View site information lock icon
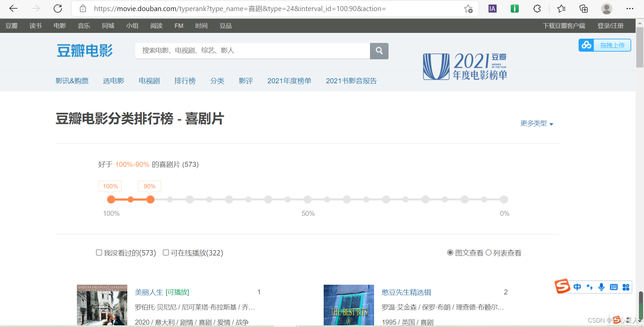Image resolution: width=644 pixels, height=327 pixels. (83, 9)
